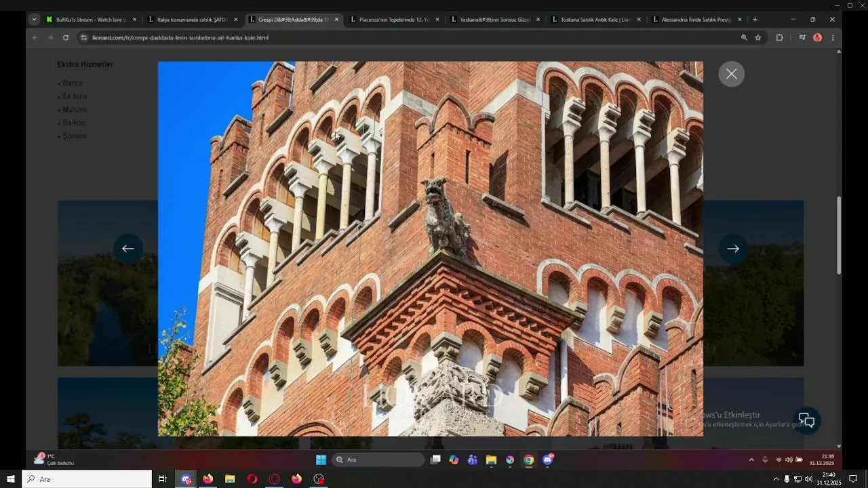Click the page vertical scrollbar thumb

[x=839, y=235]
